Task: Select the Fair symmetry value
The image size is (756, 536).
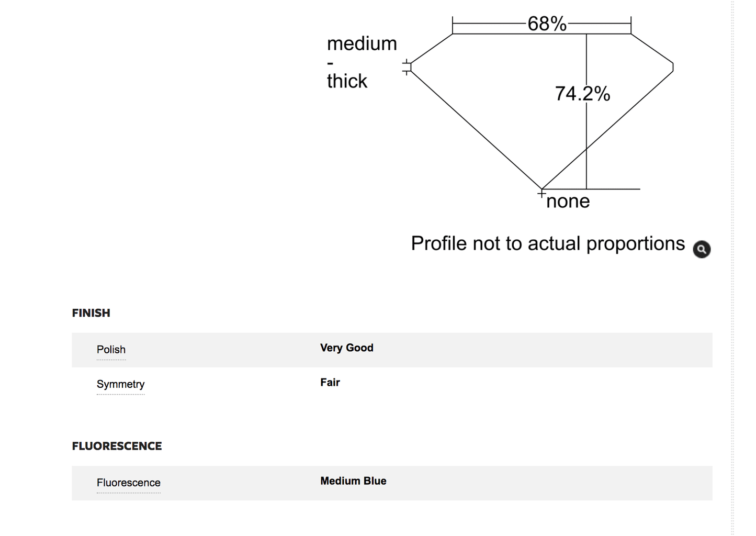Action: pos(330,382)
